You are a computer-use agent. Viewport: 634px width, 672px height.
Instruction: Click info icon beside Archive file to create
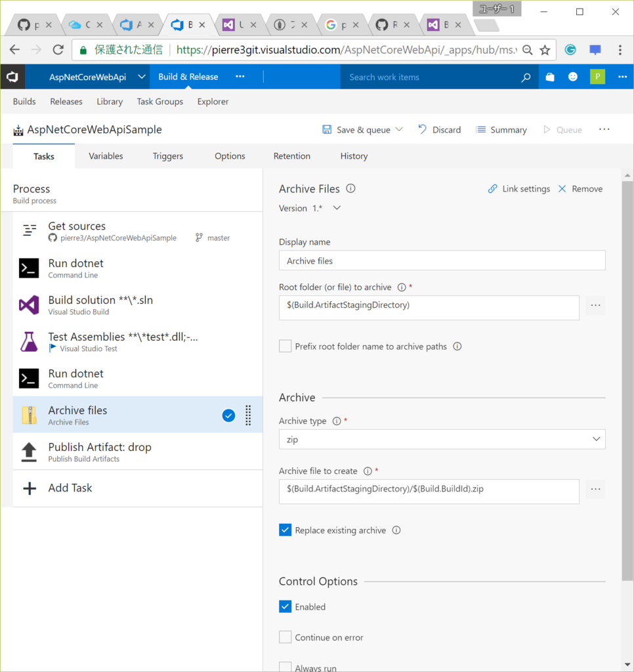tap(368, 471)
